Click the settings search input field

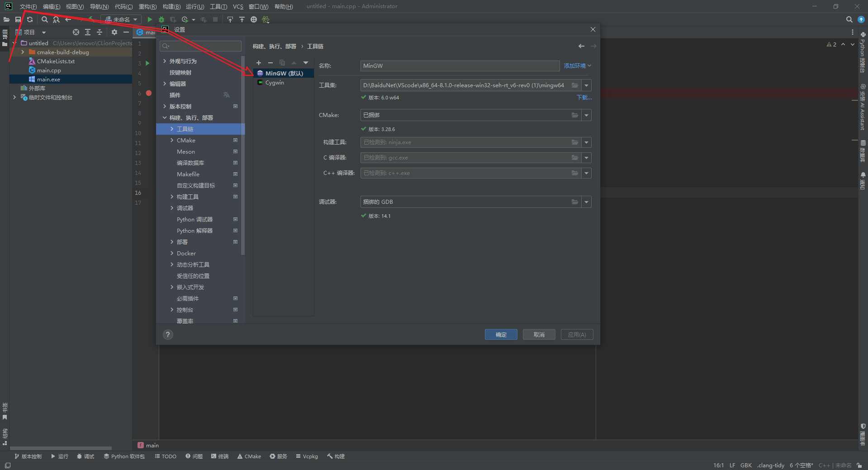click(200, 46)
